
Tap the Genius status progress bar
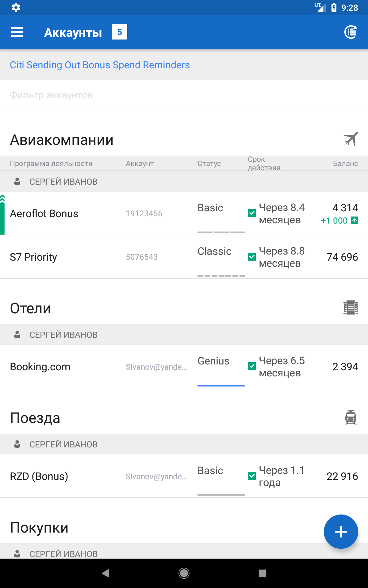[221, 385]
